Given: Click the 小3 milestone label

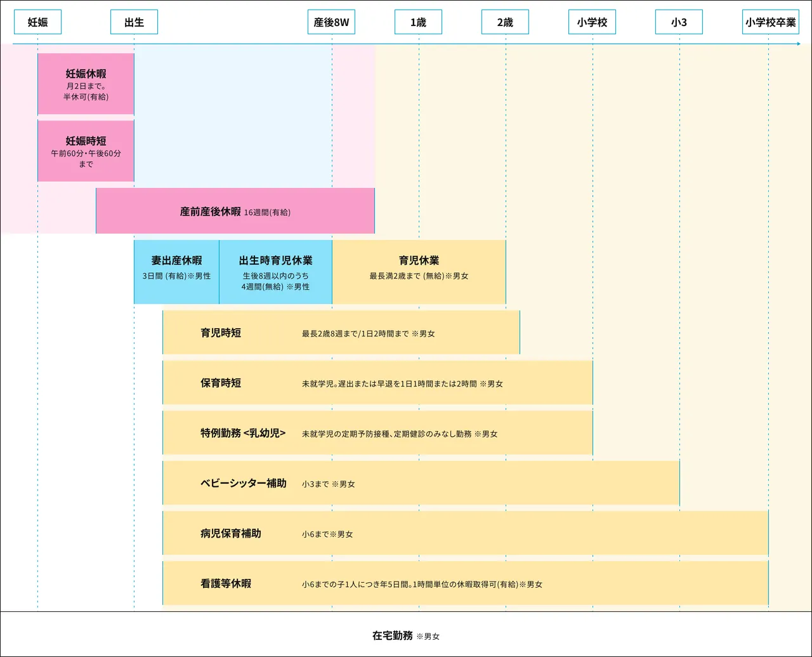Looking at the screenshot, I should click(678, 22).
